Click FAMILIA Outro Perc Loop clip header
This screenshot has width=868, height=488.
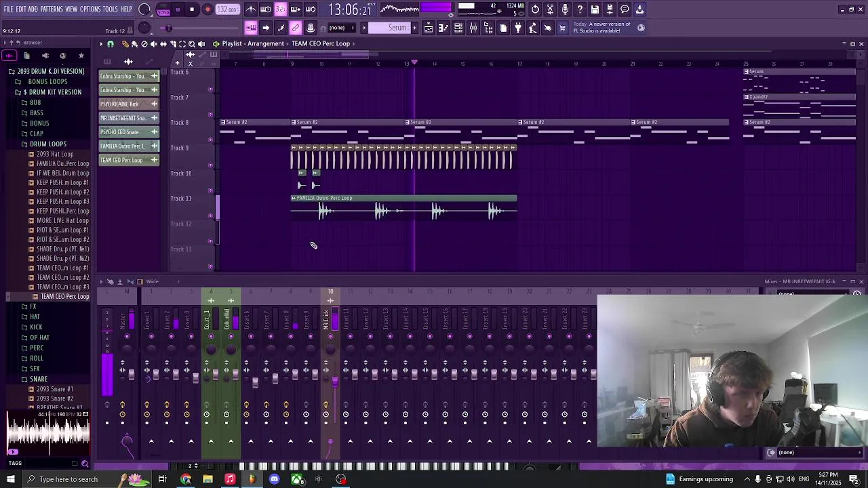pyautogui.click(x=403, y=198)
